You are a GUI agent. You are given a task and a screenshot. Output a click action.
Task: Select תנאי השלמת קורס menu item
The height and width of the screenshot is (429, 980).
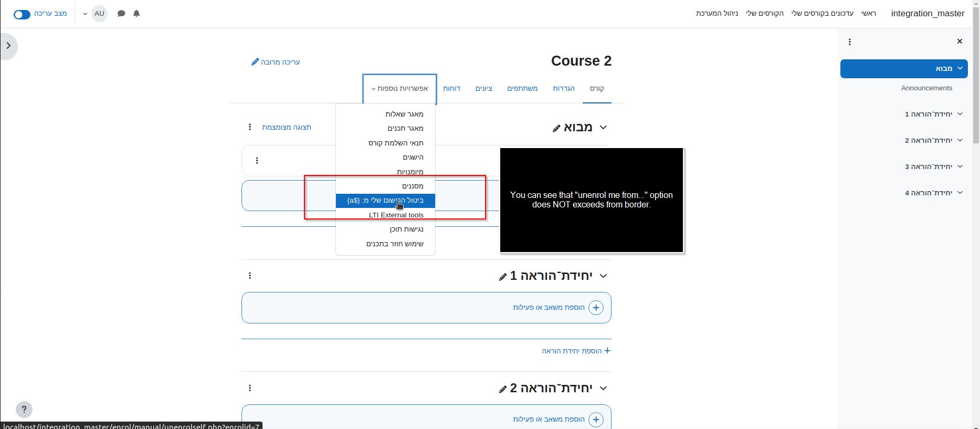[385, 143]
